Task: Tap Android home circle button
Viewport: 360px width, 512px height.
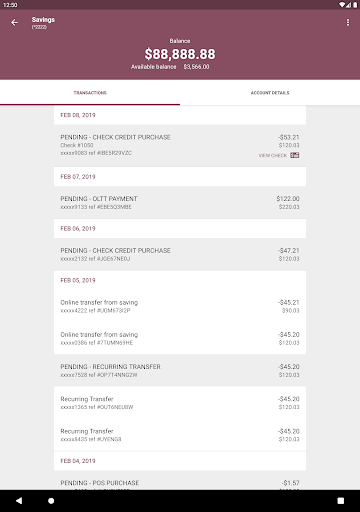Action: tap(51, 501)
